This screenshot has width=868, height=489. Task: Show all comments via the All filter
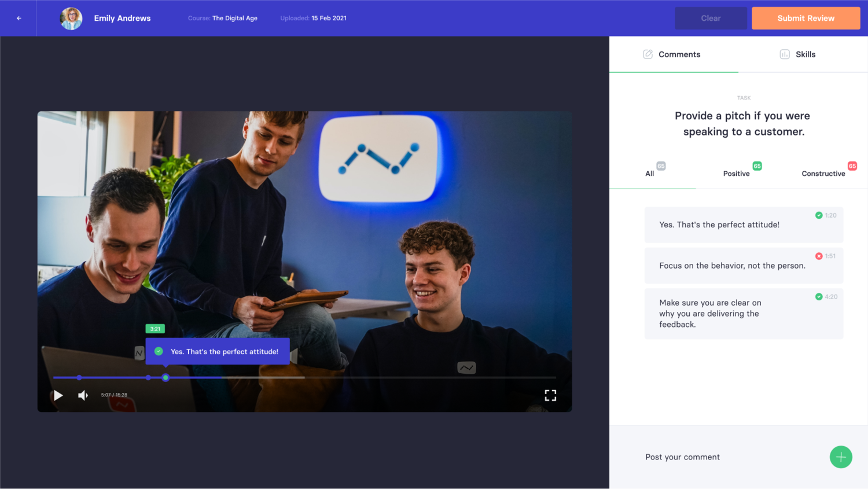click(x=651, y=173)
